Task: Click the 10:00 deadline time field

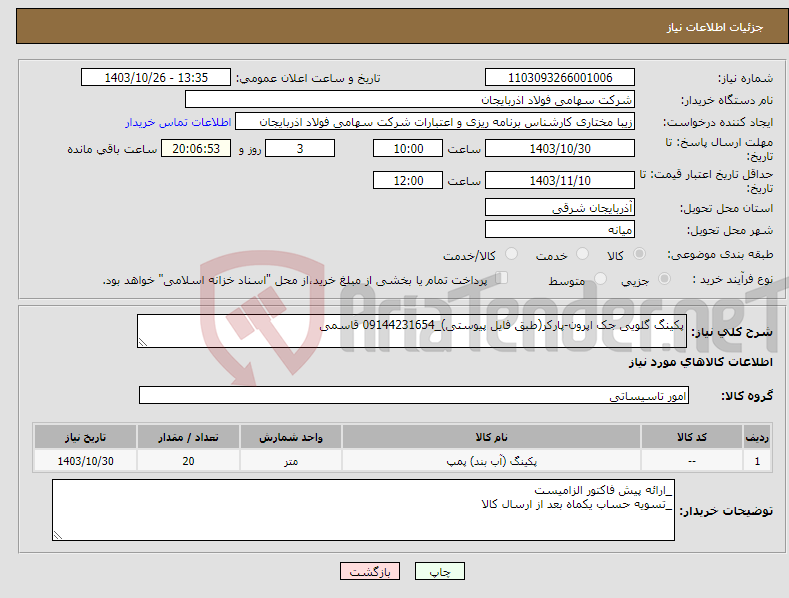Action: click(408, 148)
